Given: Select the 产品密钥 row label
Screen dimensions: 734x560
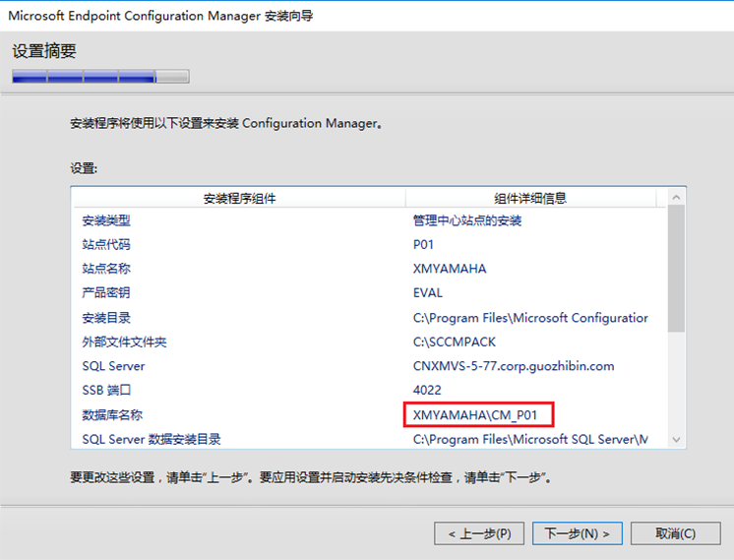Looking at the screenshot, I should point(106,292).
